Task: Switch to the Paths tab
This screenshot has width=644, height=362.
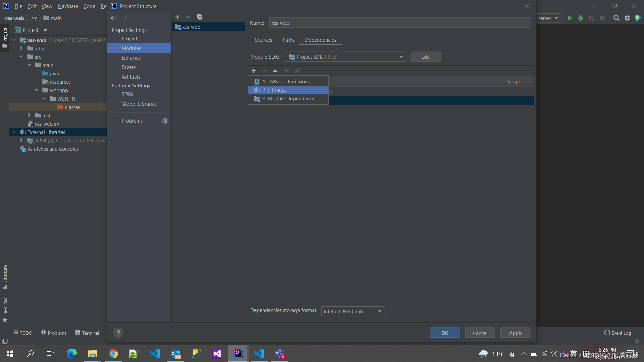Action: [288, 40]
